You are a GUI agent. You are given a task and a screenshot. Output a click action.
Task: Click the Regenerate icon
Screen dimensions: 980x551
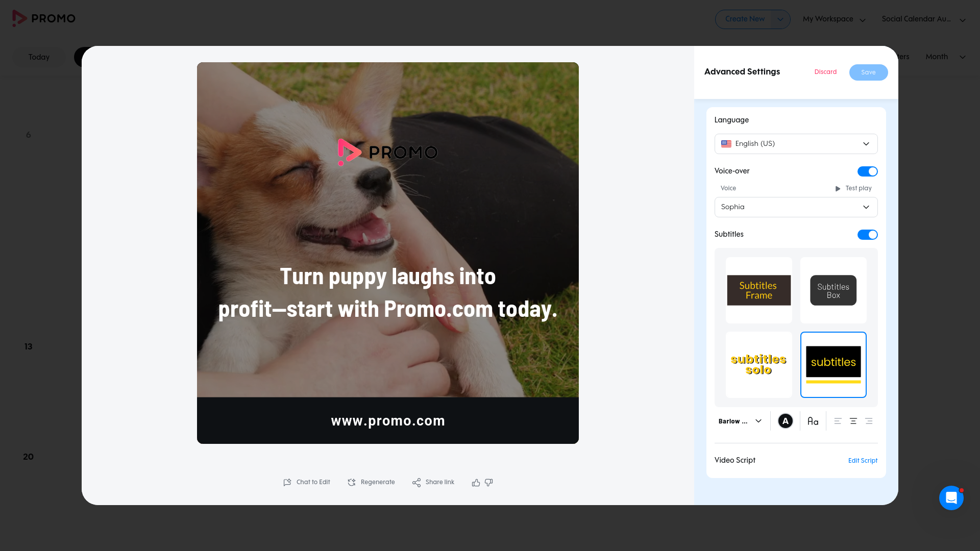tap(352, 483)
